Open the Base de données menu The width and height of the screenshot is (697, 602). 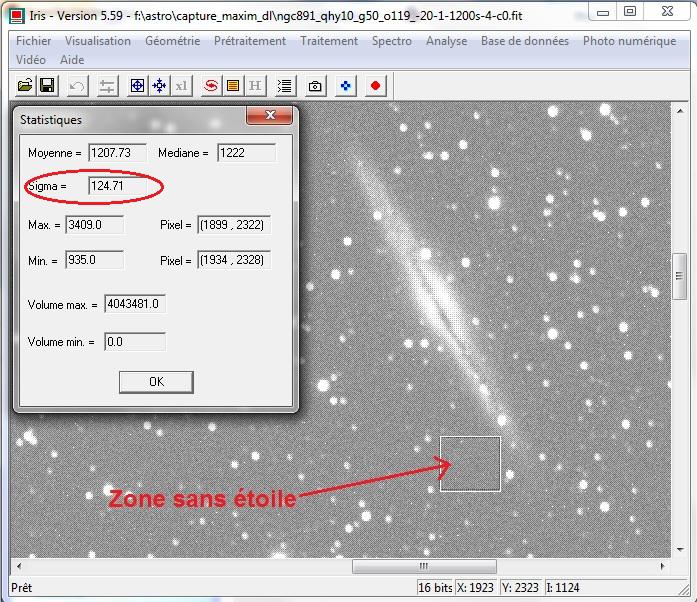(x=525, y=41)
